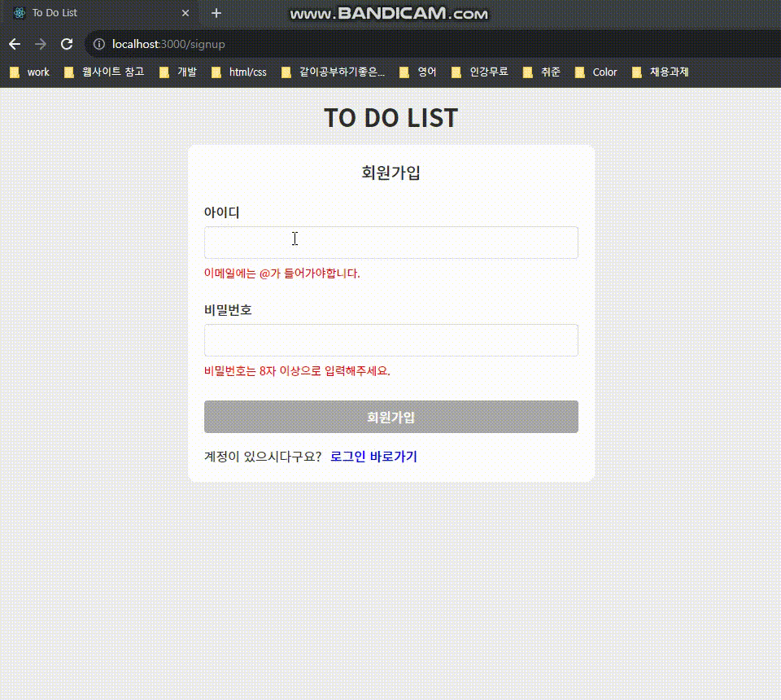Reload the current page
This screenshot has height=700, width=781.
[68, 44]
